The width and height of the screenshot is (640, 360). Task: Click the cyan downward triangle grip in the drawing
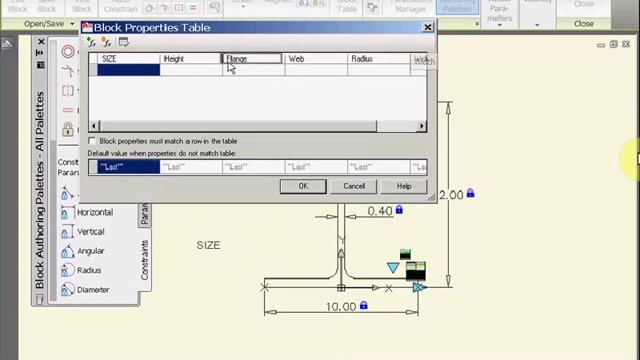pos(393,268)
